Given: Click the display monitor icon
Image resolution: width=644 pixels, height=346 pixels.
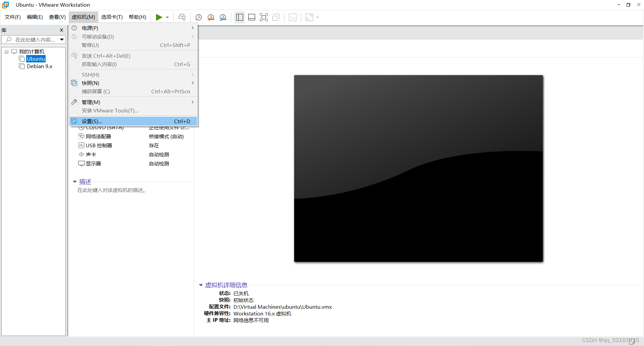Looking at the screenshot, I should (x=81, y=163).
